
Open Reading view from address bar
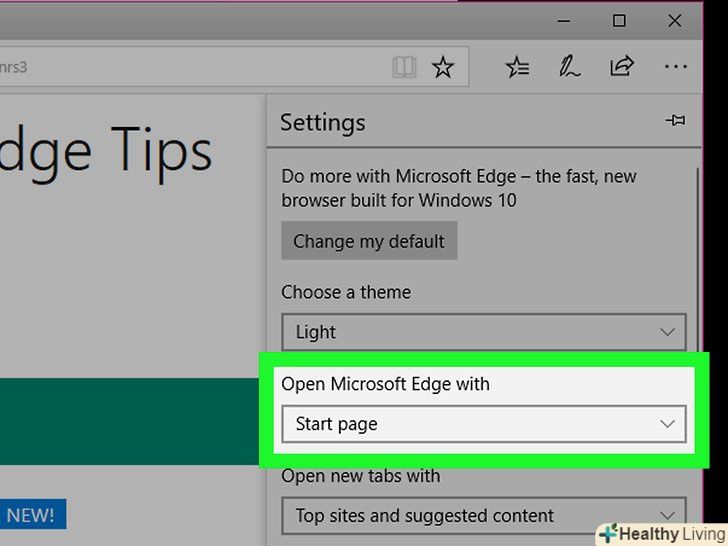404,68
